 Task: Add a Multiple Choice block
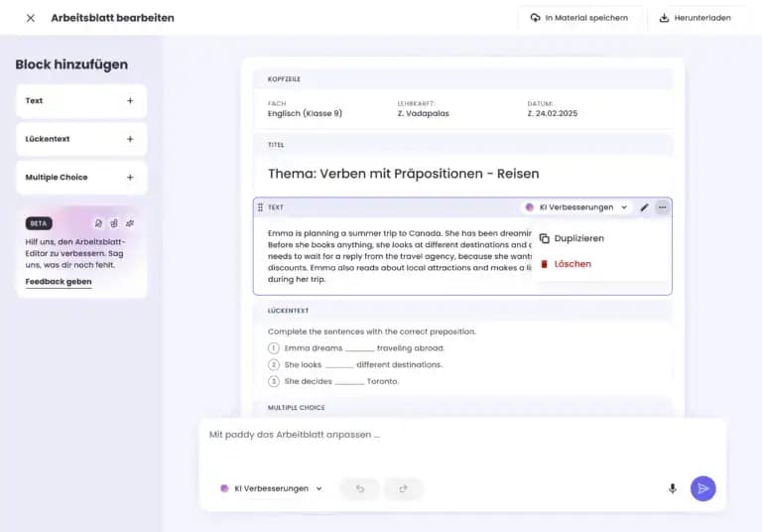(x=130, y=178)
